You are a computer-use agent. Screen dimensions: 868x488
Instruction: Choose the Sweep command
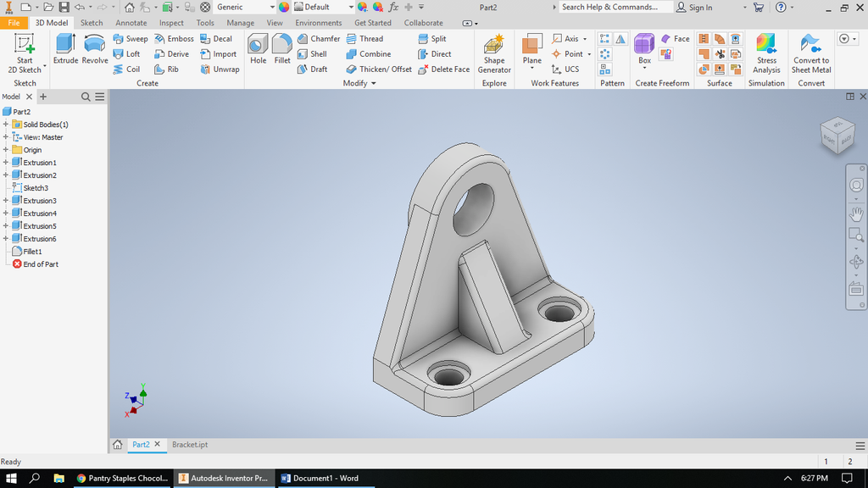tap(130, 39)
